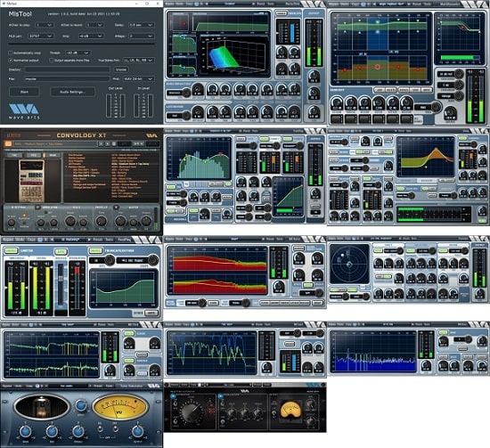490x448 pixels.
Task: Click the Master Mix knob in Convology XT
Action: tap(120, 221)
